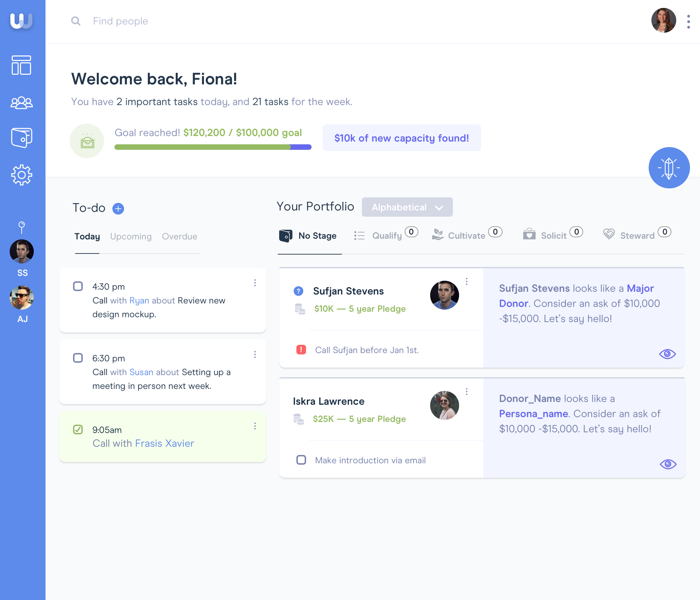The width and height of the screenshot is (700, 600).
Task: Click the wallet icon in sidebar
Action: tap(21, 138)
